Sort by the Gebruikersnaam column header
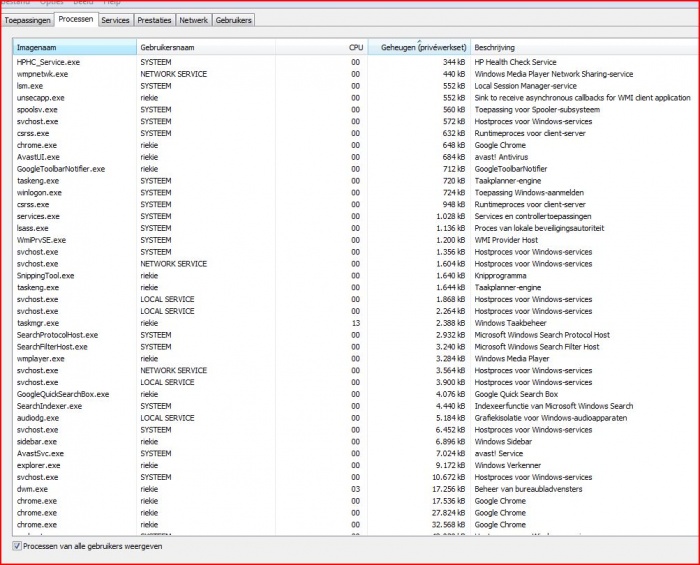Screen dimensions: 700x565 click(206, 47)
